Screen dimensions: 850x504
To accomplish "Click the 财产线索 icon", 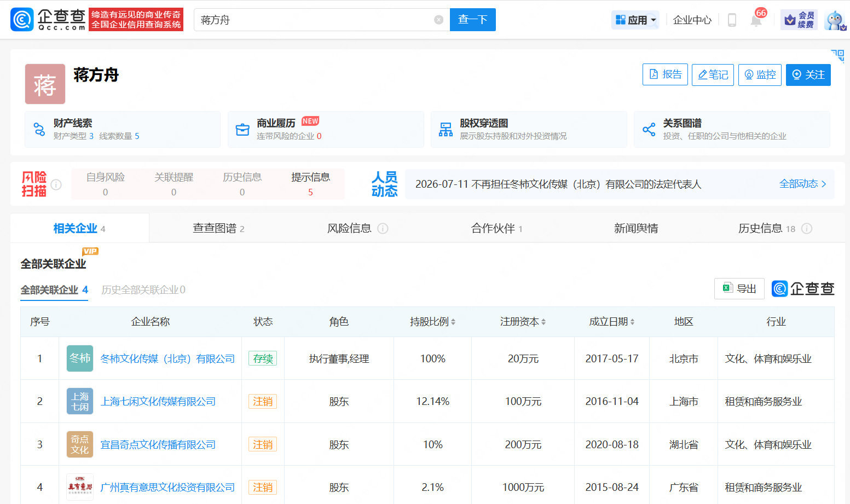I will coord(39,130).
